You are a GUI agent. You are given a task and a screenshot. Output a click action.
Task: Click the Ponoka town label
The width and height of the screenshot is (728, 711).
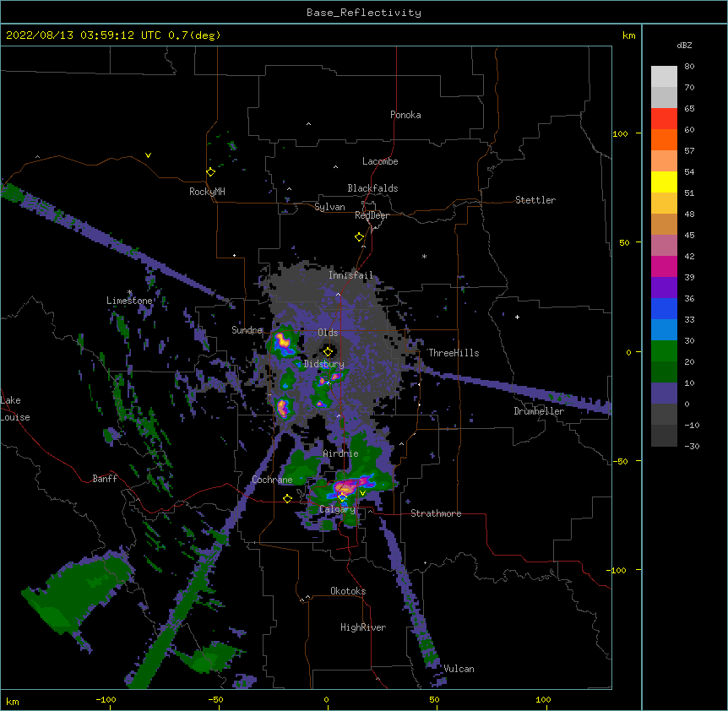tap(405, 115)
